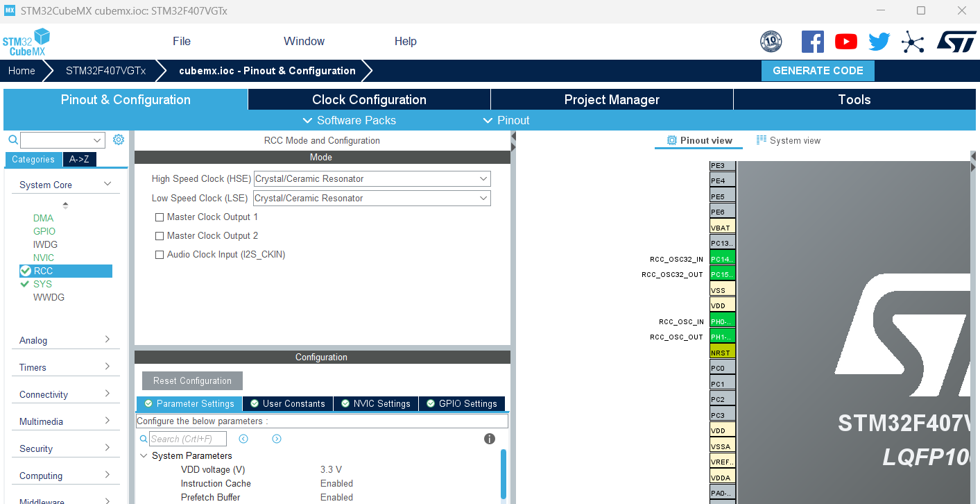The width and height of the screenshot is (980, 504).
Task: Switch to the Project Manager tab
Action: pyautogui.click(x=612, y=99)
